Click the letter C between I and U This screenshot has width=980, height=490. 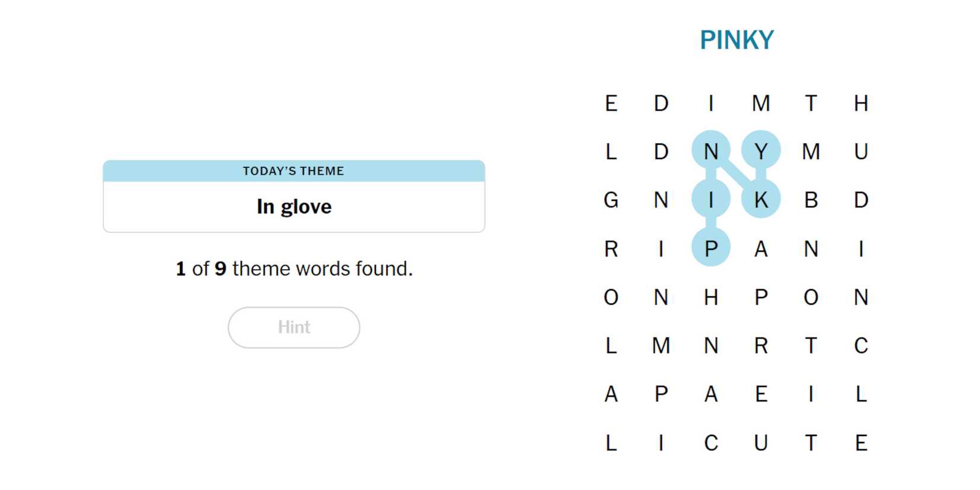[x=711, y=442]
